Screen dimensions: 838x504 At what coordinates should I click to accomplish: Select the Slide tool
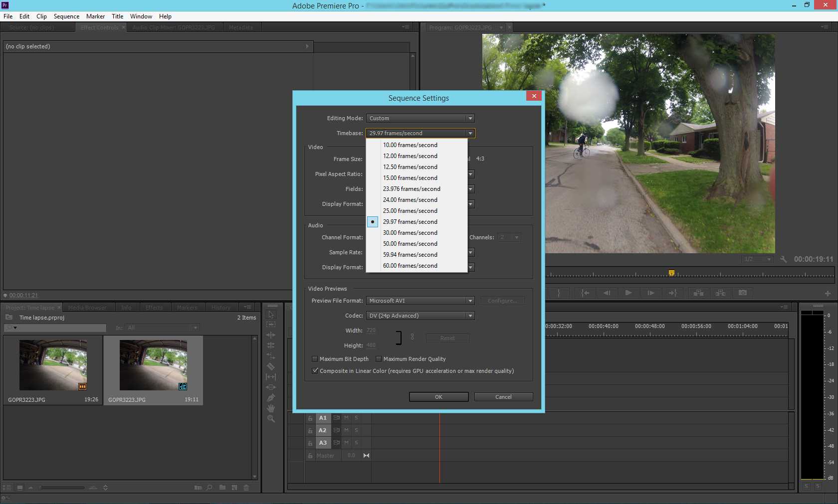pyautogui.click(x=271, y=387)
